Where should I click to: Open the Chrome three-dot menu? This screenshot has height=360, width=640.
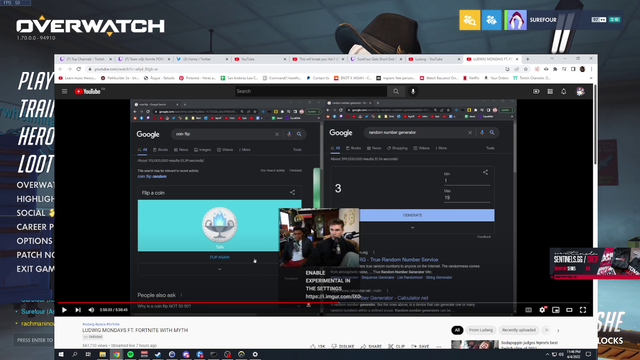click(591, 69)
